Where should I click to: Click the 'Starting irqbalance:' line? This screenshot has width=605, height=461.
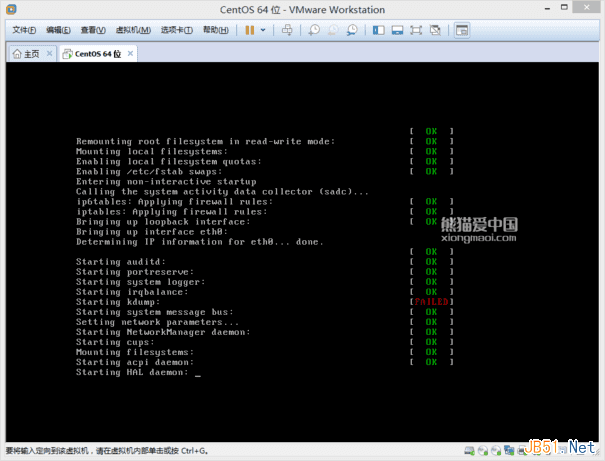pyautogui.click(x=132, y=292)
